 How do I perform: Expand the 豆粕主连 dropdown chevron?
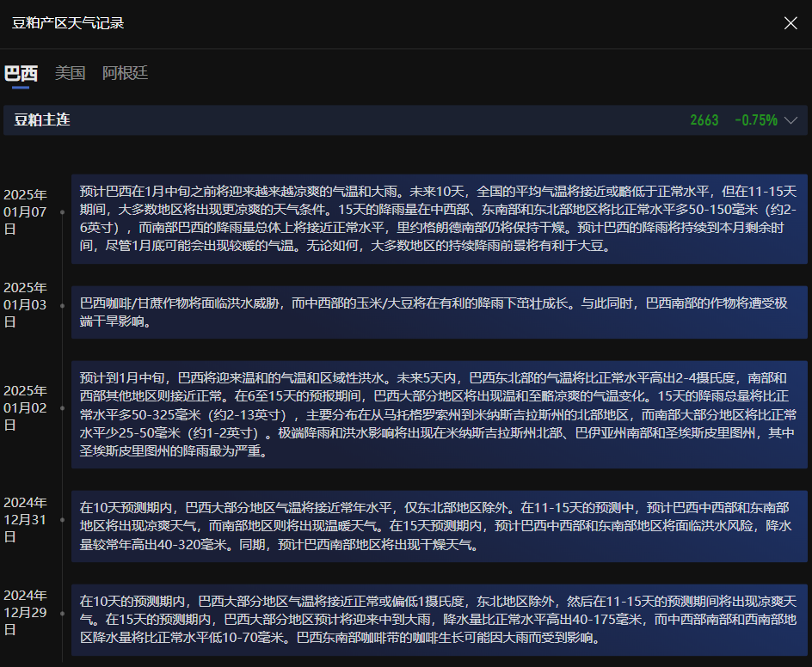click(x=790, y=120)
